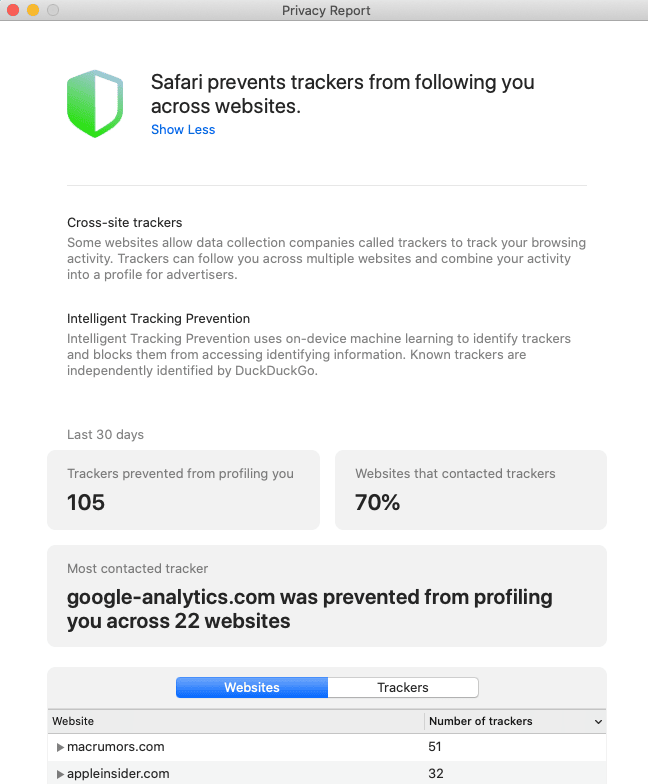Click the green Privacy shield icon
Screen dimensions: 648x784
94,104
